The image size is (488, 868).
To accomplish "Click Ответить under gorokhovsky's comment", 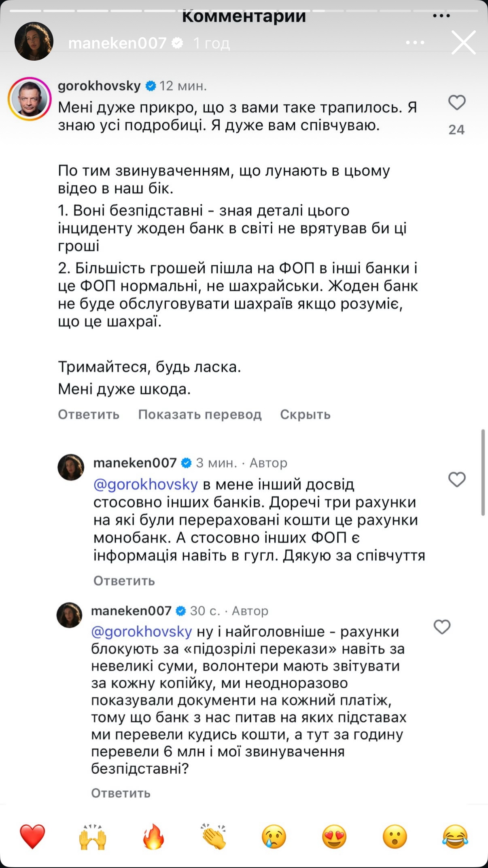I will (x=89, y=415).
